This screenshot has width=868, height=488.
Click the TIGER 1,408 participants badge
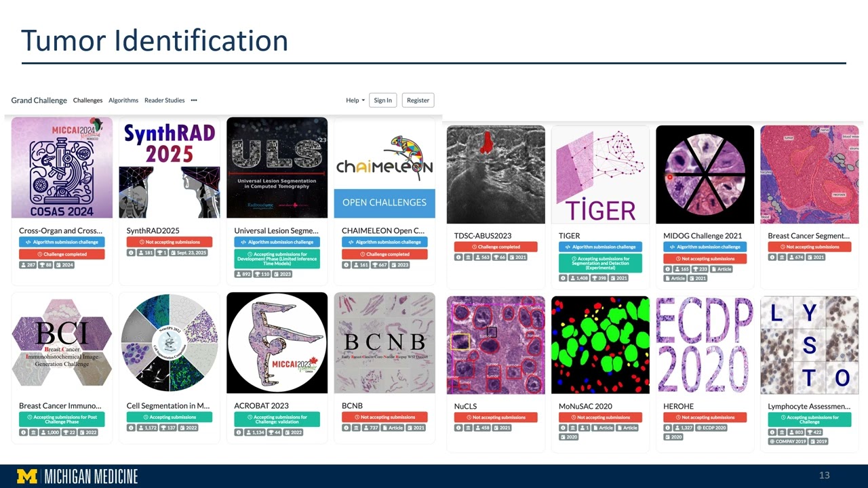580,278
